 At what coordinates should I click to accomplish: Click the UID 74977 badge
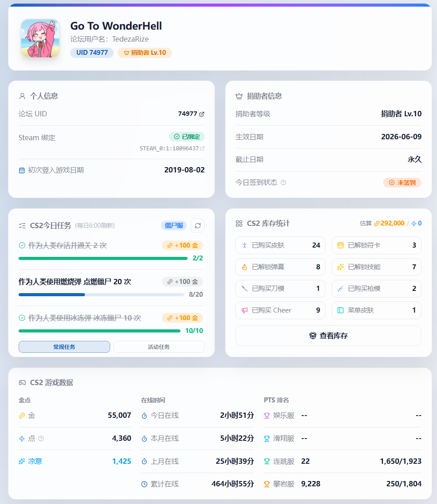pos(92,53)
